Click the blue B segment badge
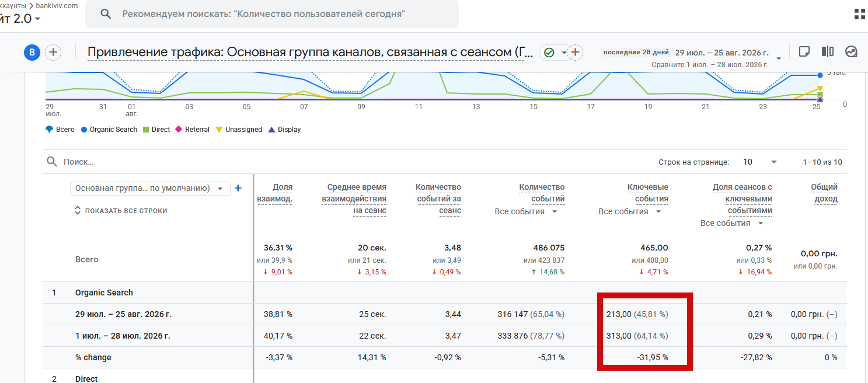Viewport: 868px width, 383px height. (x=32, y=53)
